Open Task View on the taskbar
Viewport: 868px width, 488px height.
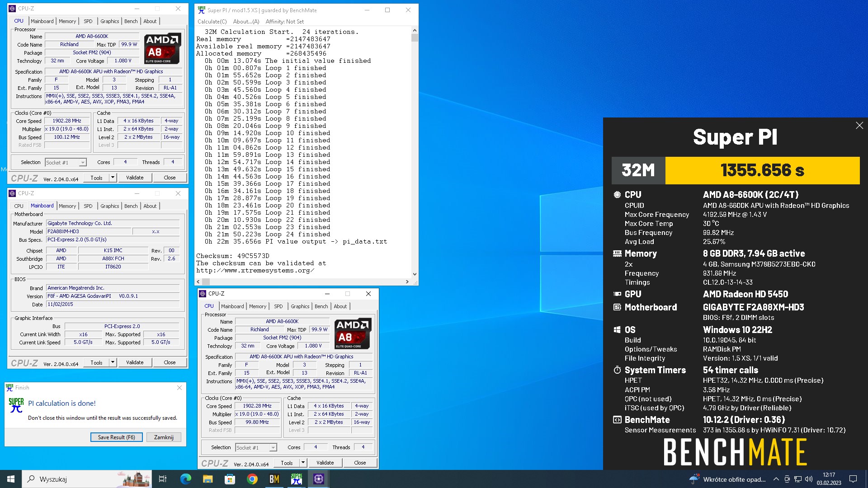[163, 479]
